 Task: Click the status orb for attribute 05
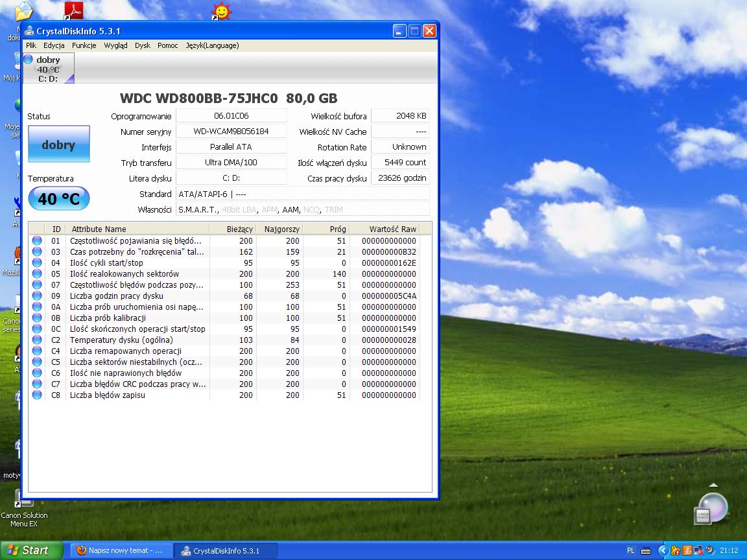click(x=37, y=274)
